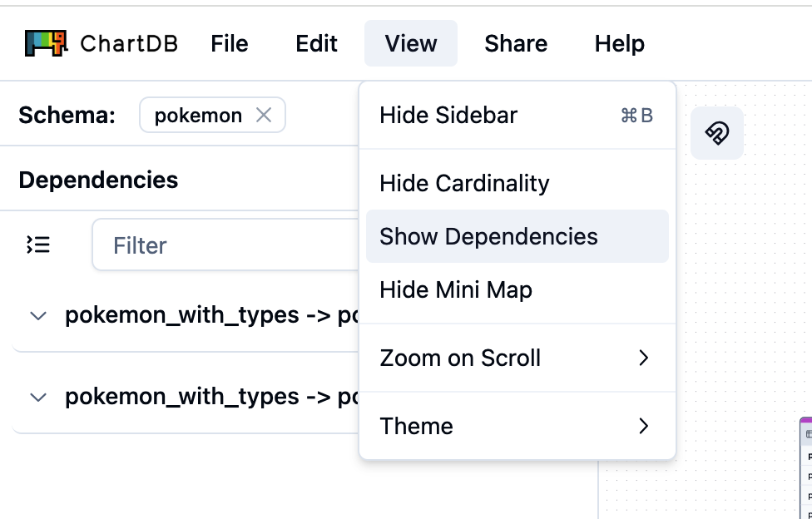Remove the pokemon schema tag
The width and height of the screenshot is (812, 519).
264,116
